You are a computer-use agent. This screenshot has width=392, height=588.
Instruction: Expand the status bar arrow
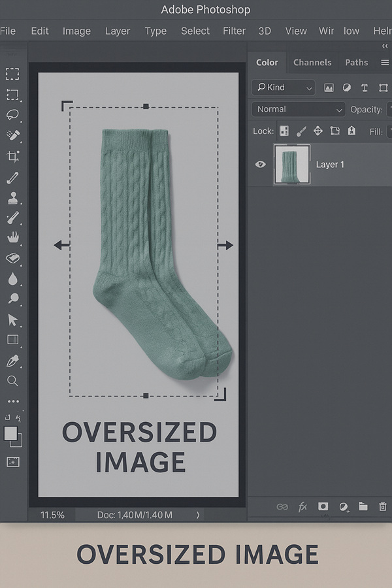198,515
